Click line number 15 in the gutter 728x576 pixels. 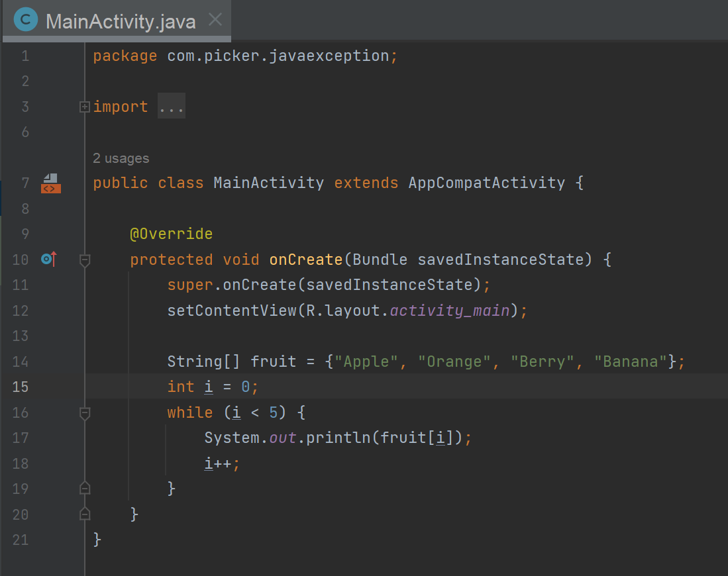click(21, 387)
